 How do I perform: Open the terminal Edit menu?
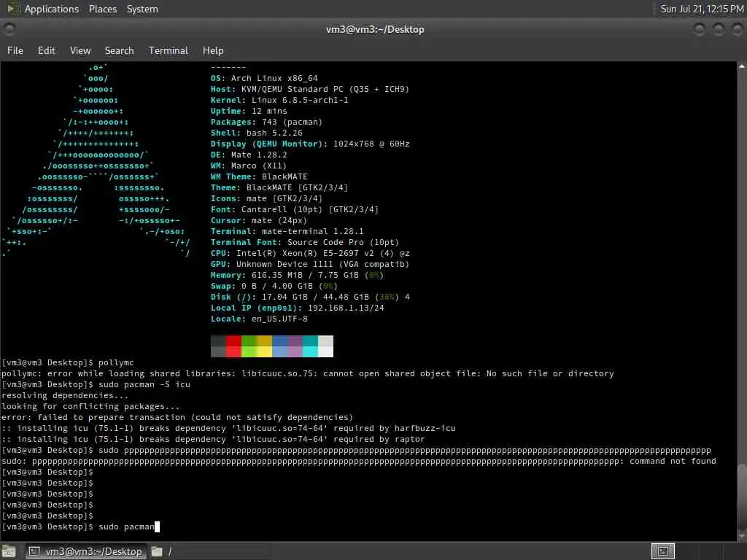tap(46, 50)
